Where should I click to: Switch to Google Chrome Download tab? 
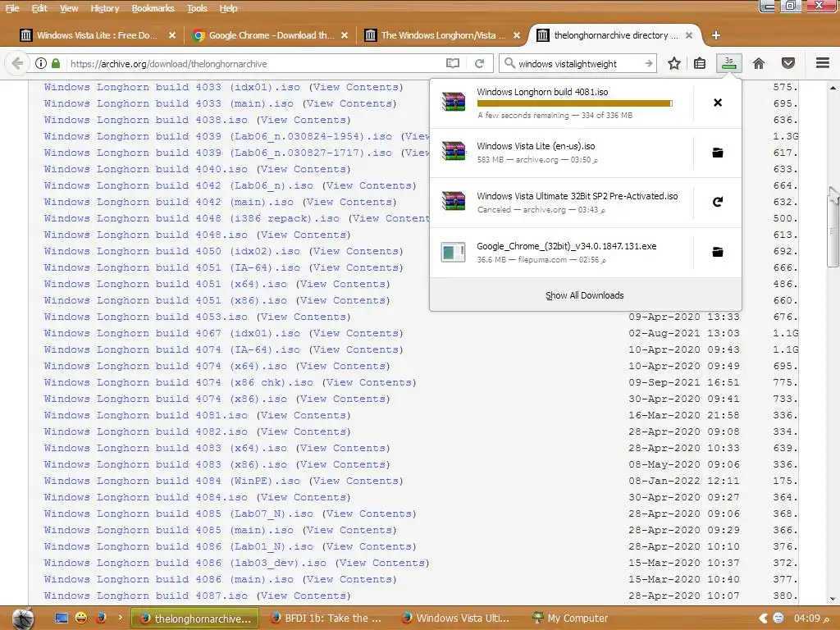(271, 35)
